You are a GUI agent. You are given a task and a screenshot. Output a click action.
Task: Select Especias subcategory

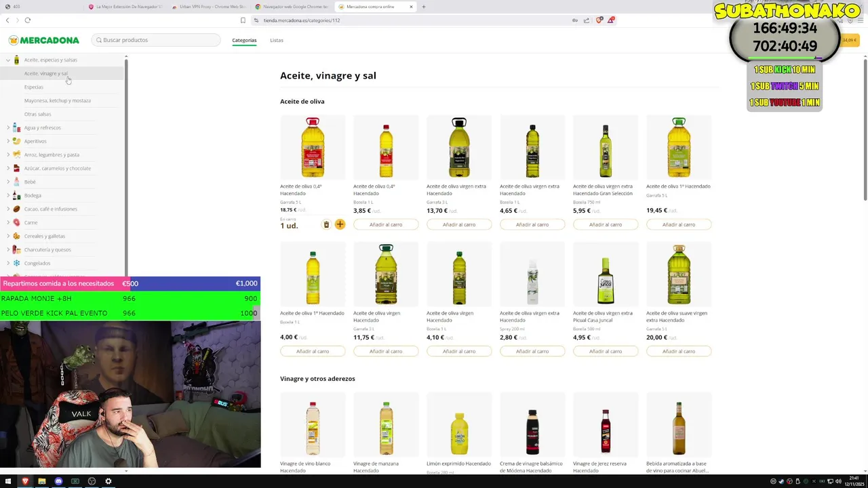(34, 87)
